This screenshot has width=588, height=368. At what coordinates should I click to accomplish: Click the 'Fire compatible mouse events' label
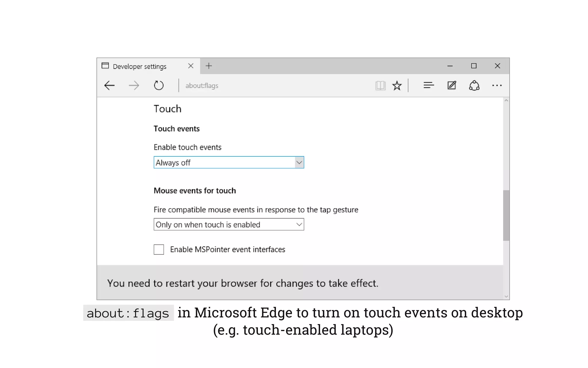pos(256,210)
